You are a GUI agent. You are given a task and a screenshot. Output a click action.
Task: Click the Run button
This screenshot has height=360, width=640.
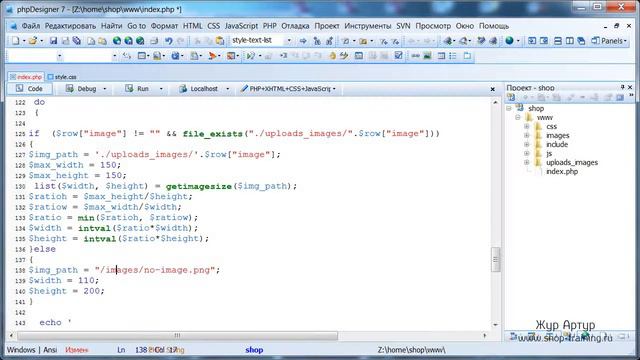[137, 89]
